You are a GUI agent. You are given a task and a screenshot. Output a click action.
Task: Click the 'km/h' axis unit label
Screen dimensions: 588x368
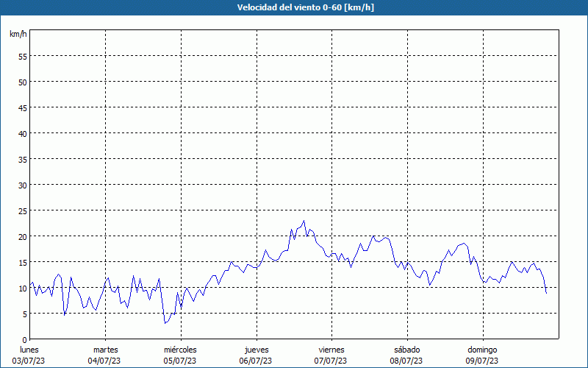point(18,34)
